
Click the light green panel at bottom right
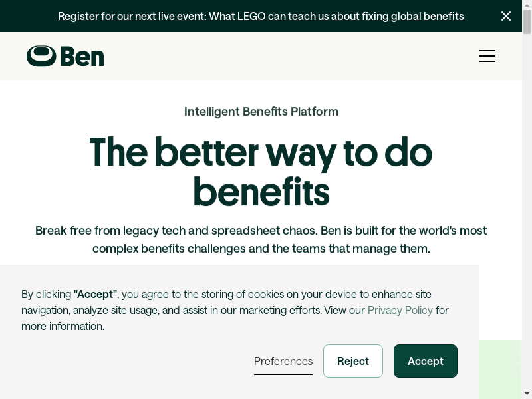pos(500,369)
